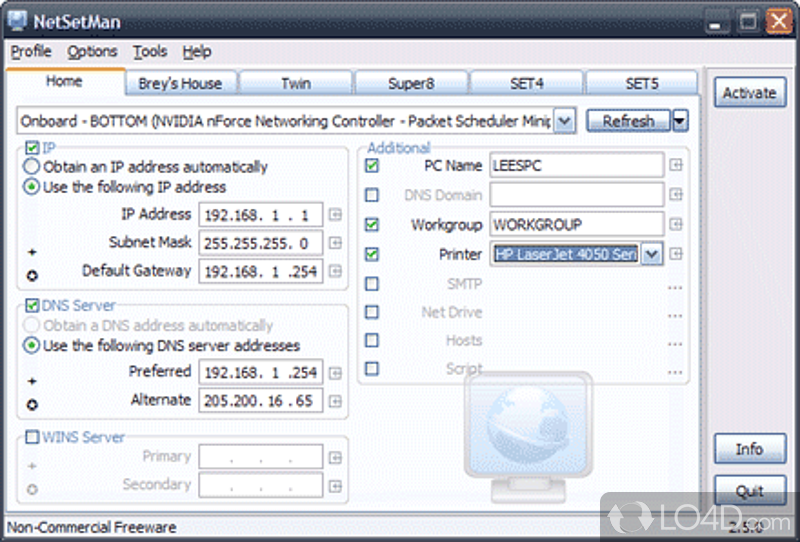The height and width of the screenshot is (542, 800).
Task: Click the add (+) icon in DNS Server section
Action: point(32,381)
